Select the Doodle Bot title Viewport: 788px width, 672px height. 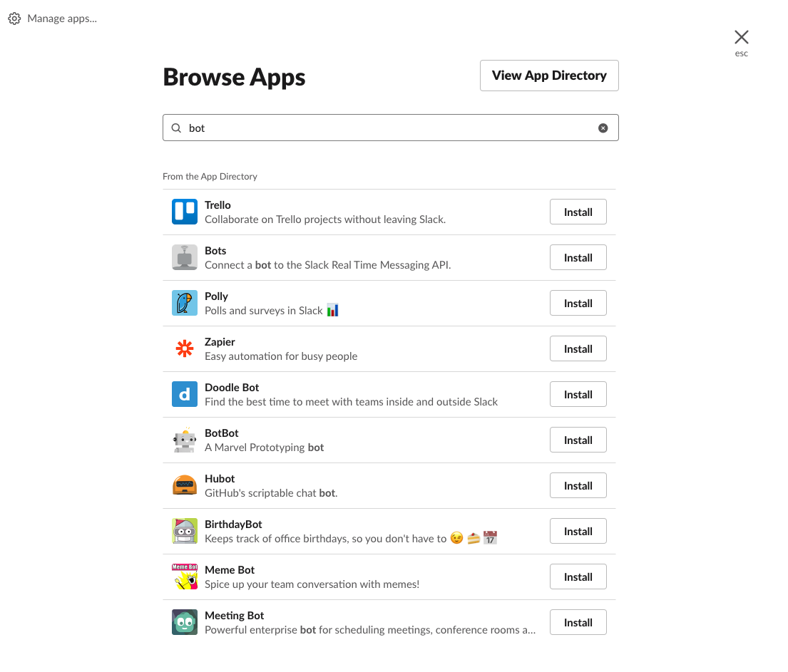[x=232, y=387]
